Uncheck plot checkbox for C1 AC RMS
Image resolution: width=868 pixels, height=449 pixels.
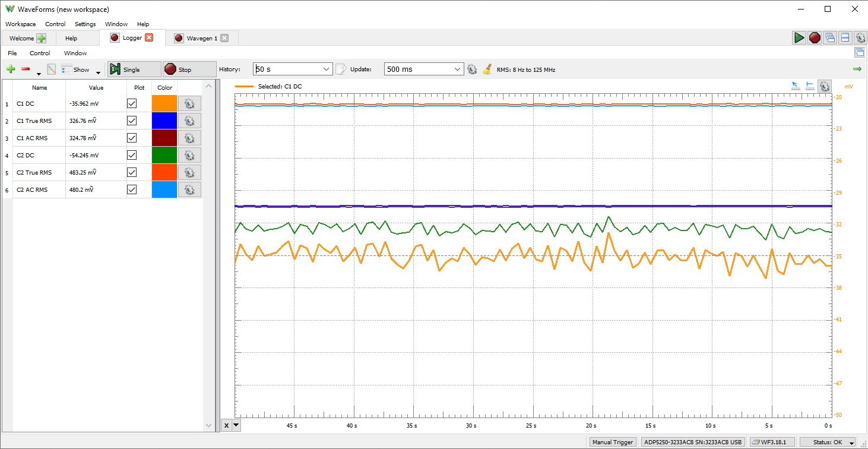pyautogui.click(x=132, y=138)
